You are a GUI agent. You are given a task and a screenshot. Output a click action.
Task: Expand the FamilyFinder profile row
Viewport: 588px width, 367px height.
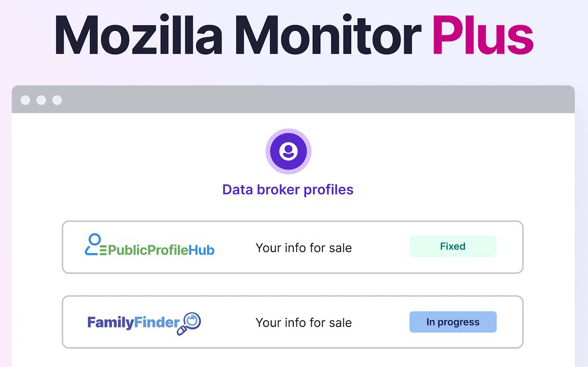coord(293,322)
